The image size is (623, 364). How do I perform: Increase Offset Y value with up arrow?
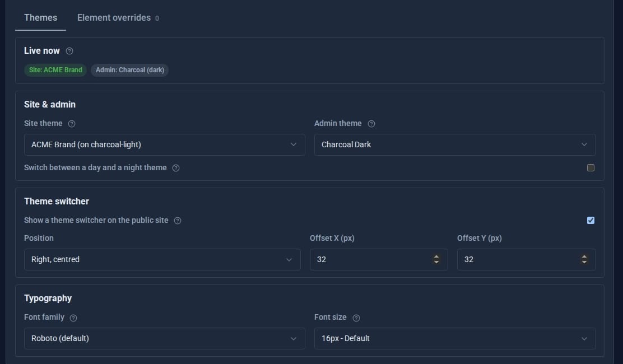point(584,256)
